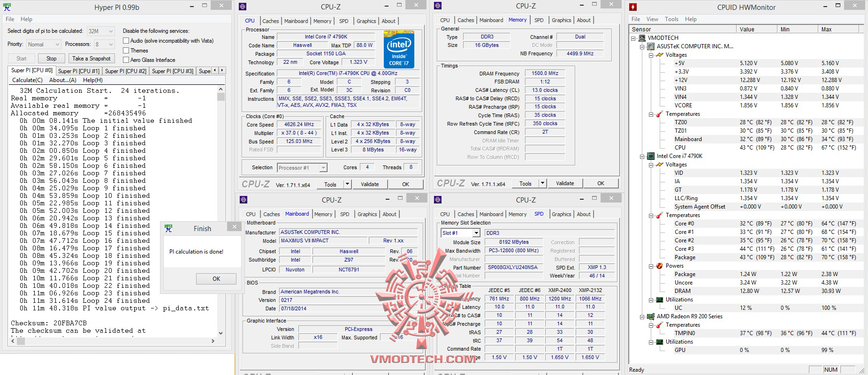Collapse the Powers node in HWMonitor
Viewport: 868px width, 375px height.
[x=651, y=266]
